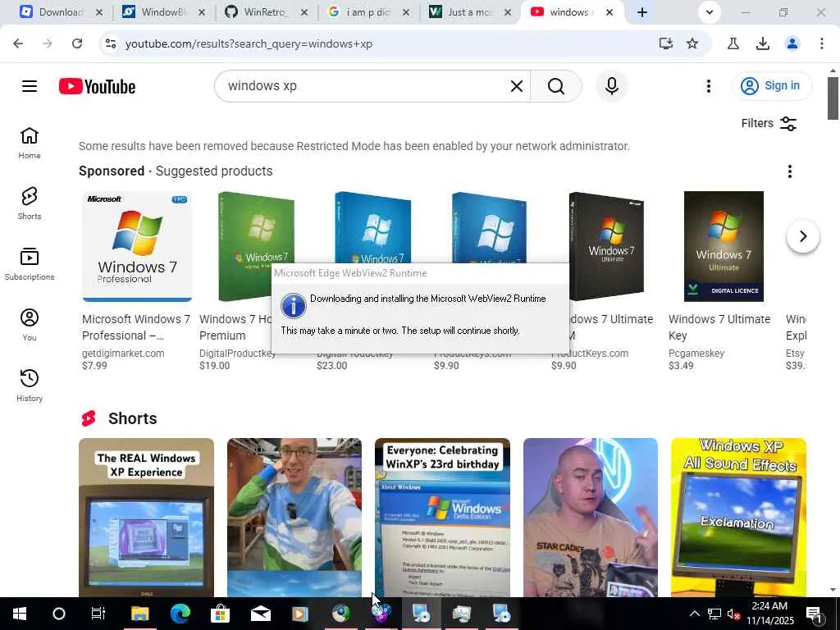This screenshot has height=630, width=840.
Task: Open Windows Start menu
Action: 20,614
